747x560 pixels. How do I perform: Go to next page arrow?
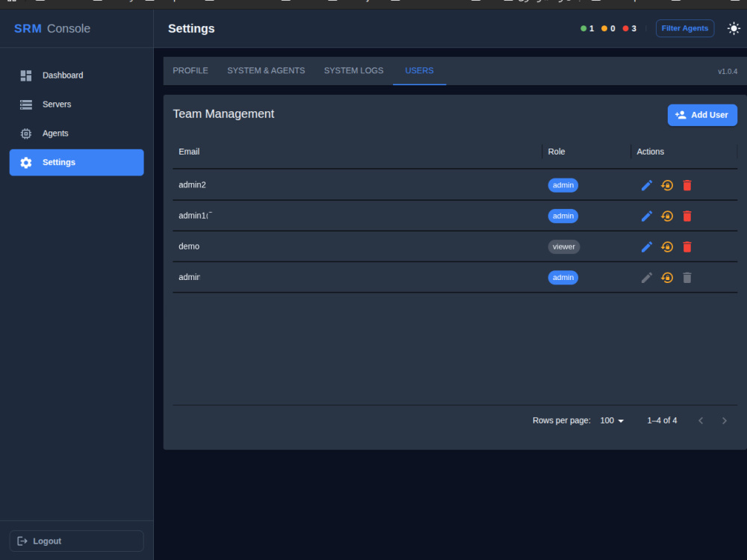(724, 420)
